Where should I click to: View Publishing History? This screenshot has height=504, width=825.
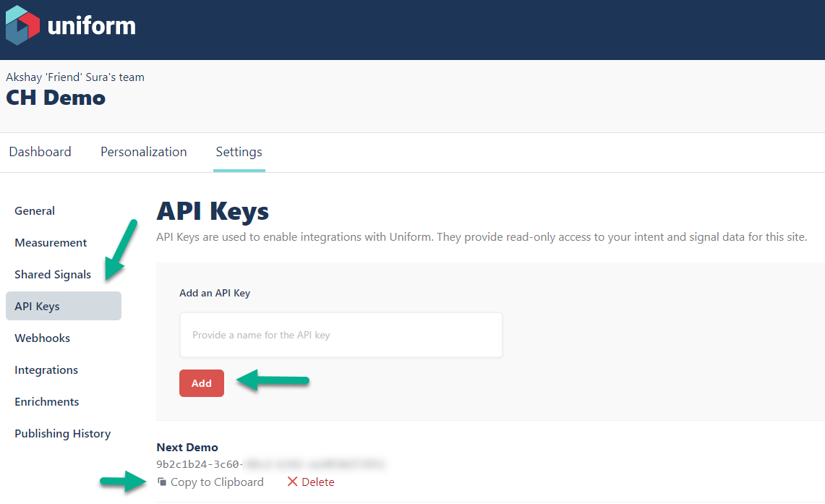click(x=63, y=434)
